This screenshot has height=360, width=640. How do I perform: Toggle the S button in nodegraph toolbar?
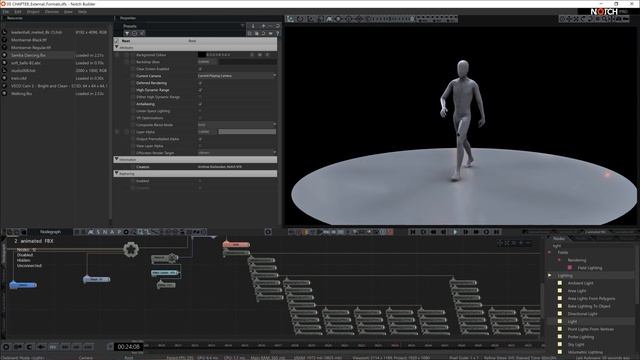click(x=98, y=232)
